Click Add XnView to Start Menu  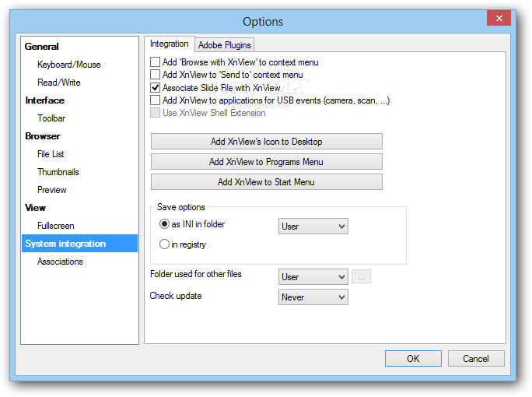(x=266, y=182)
